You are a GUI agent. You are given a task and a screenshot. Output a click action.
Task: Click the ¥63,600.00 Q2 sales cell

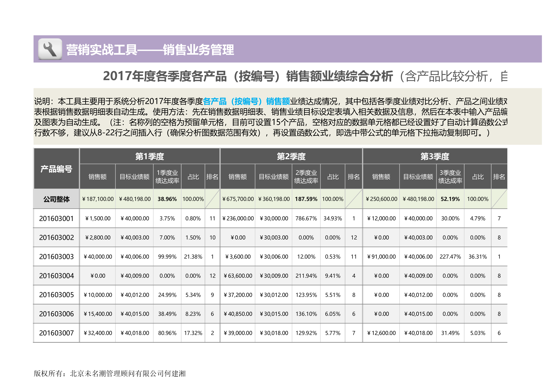(238, 276)
